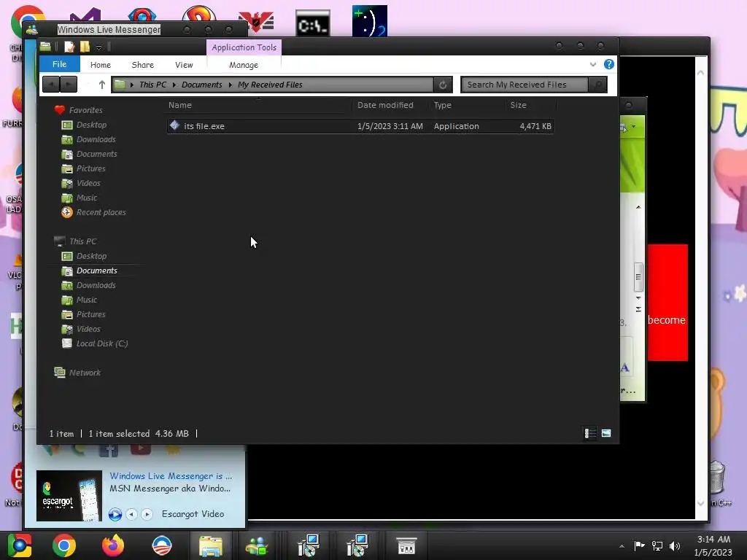This screenshot has height=560, width=747.
Task: Open Downloads under This PC
Action: click(96, 285)
